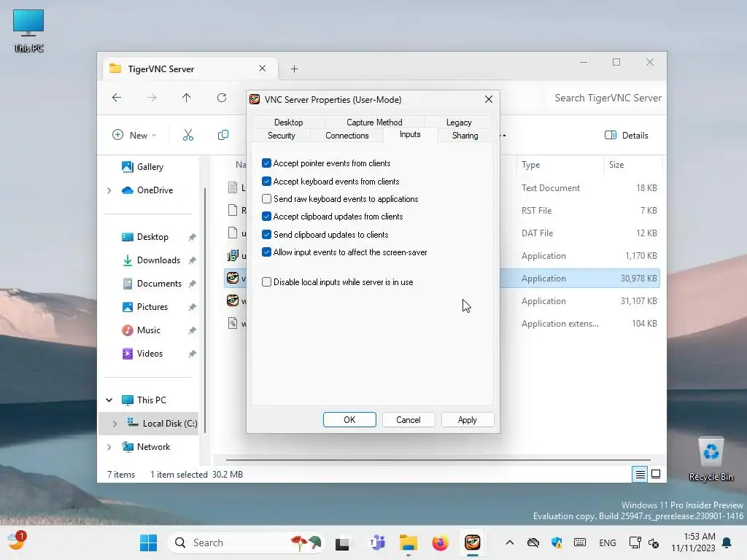Viewport: 747px width, 560px height.
Task: Sort files by the Size column
Action: click(632, 165)
